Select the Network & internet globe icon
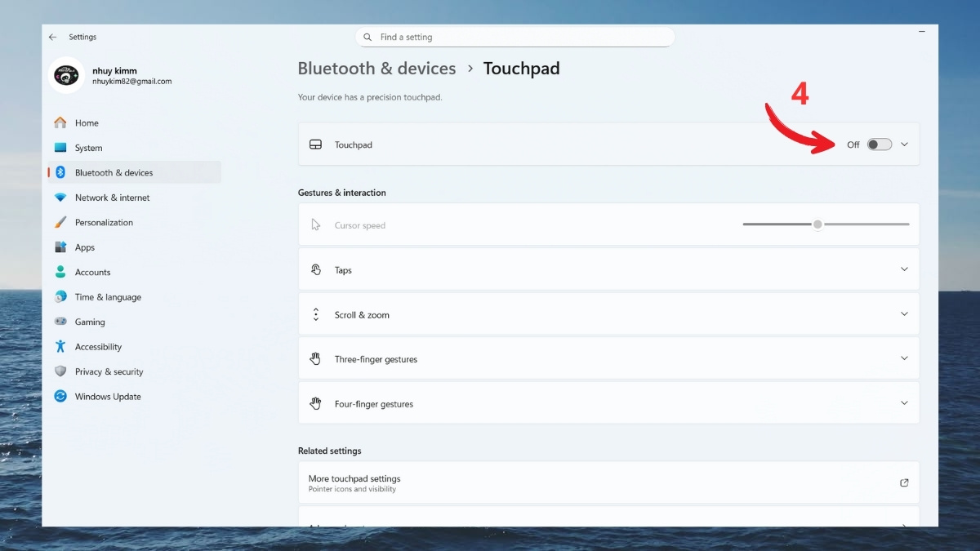The image size is (980, 551). click(x=61, y=198)
